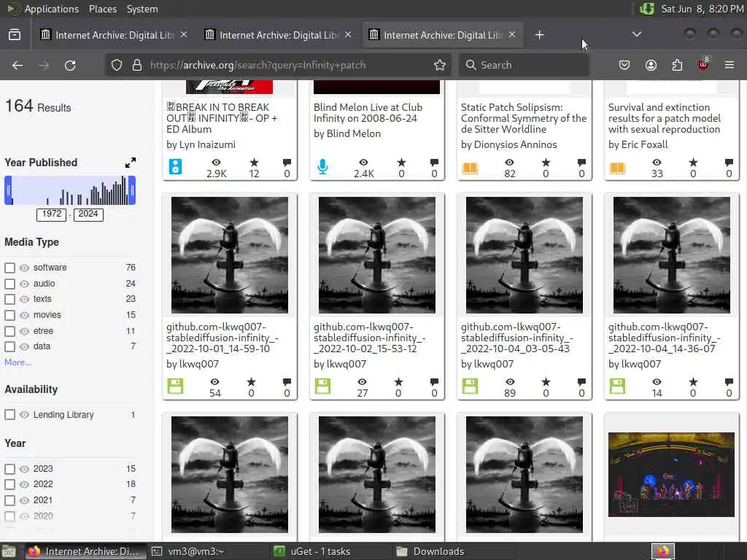This screenshot has width=747, height=560.
Task: Check the movies media type checkbox
Action: (9, 315)
